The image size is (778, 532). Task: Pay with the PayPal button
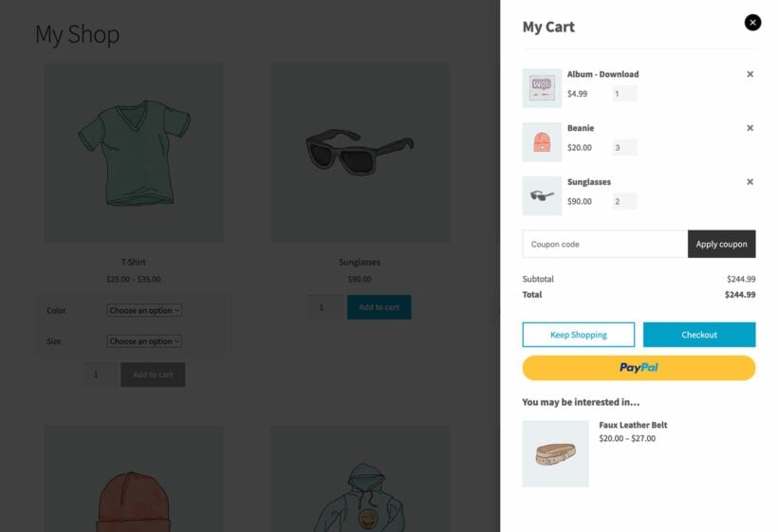coord(639,368)
